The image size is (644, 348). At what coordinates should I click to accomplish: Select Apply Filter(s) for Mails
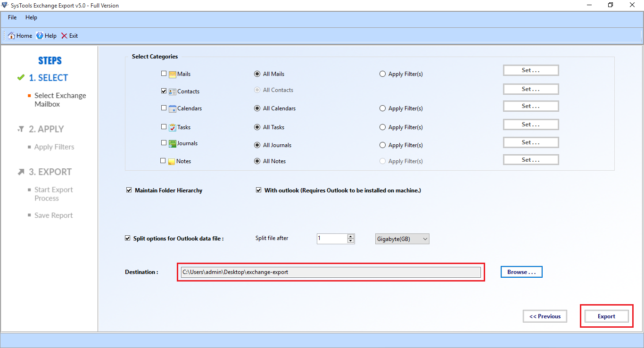(382, 74)
